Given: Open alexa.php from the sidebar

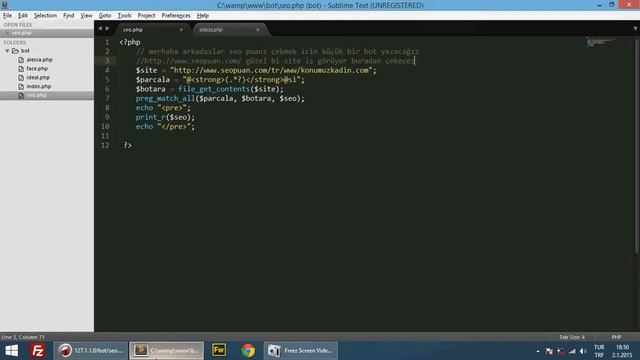Looking at the screenshot, I should [x=39, y=60].
